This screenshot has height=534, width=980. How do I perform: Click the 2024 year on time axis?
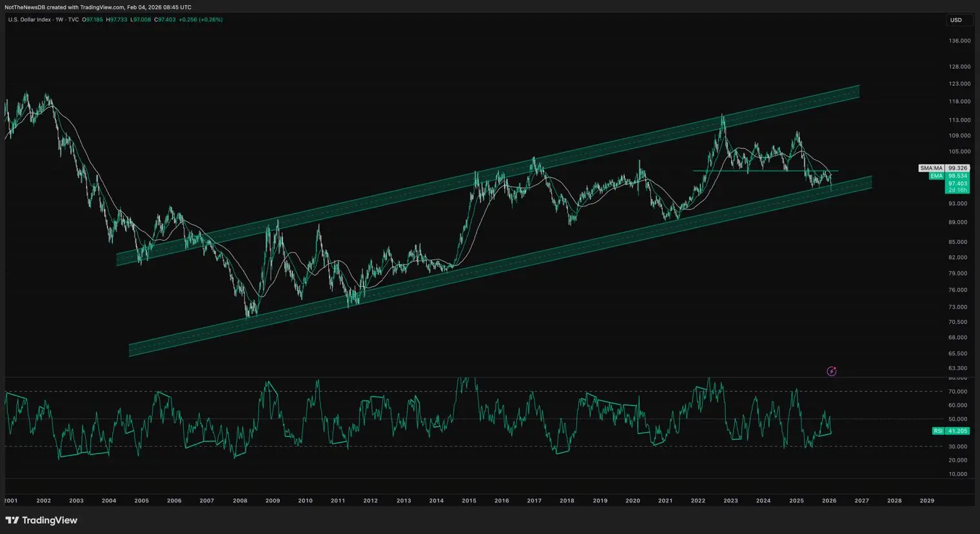pyautogui.click(x=763, y=500)
